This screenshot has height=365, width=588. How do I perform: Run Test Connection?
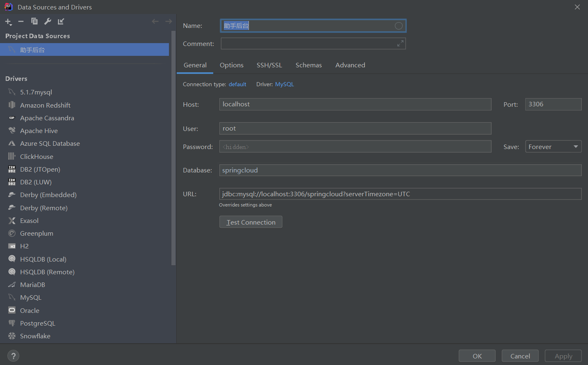pyautogui.click(x=251, y=222)
